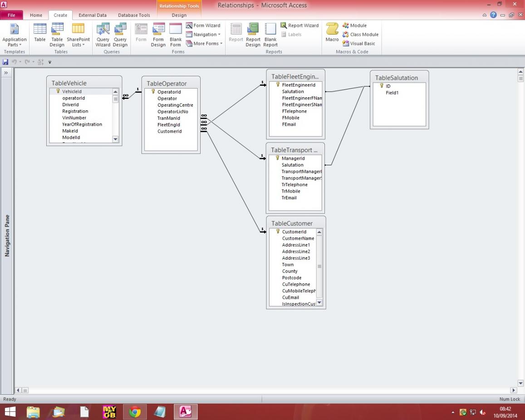Select the TableOperator title bar
Image resolution: width=525 pixels, height=420 pixels.
coord(171,84)
